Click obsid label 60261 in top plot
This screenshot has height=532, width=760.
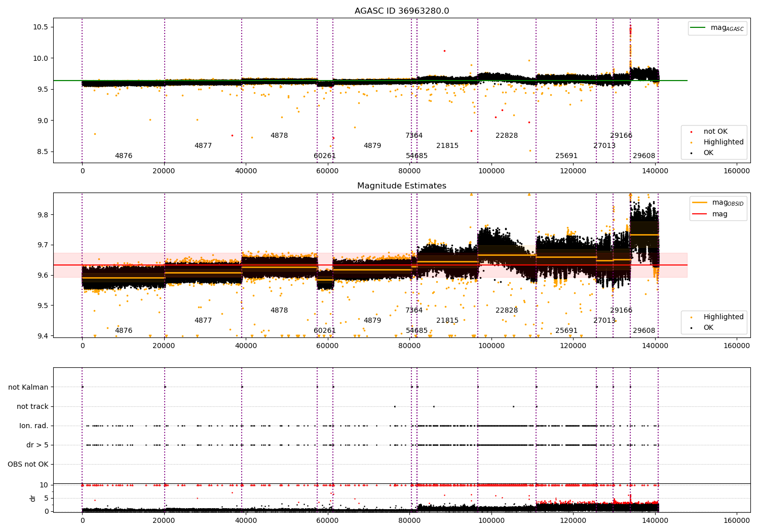coord(325,156)
